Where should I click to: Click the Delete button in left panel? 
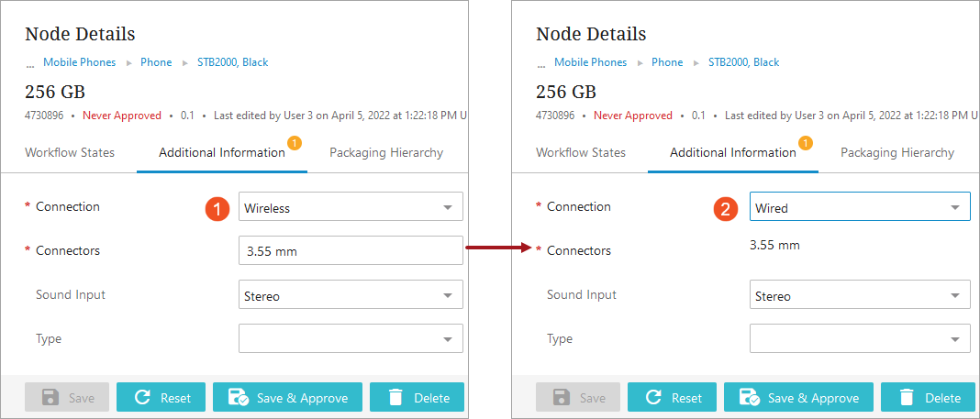(x=417, y=397)
